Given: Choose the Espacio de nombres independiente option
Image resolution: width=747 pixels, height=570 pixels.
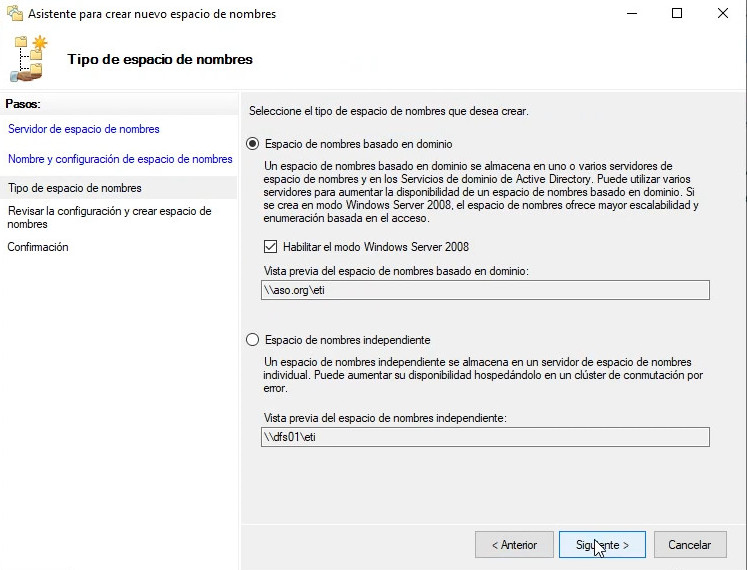Looking at the screenshot, I should (253, 340).
